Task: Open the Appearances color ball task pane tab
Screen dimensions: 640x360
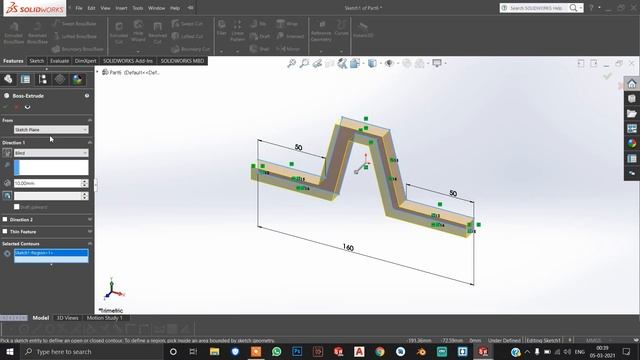Action: point(632,143)
